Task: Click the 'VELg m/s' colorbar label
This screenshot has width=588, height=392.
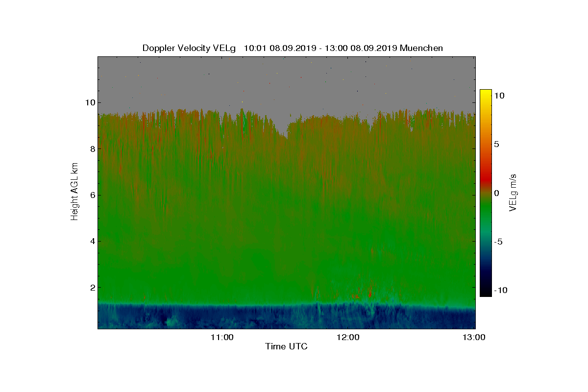Action: coord(513,192)
